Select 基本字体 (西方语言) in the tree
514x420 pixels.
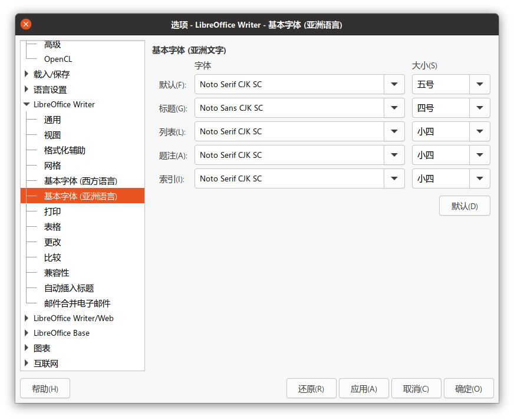(81, 181)
